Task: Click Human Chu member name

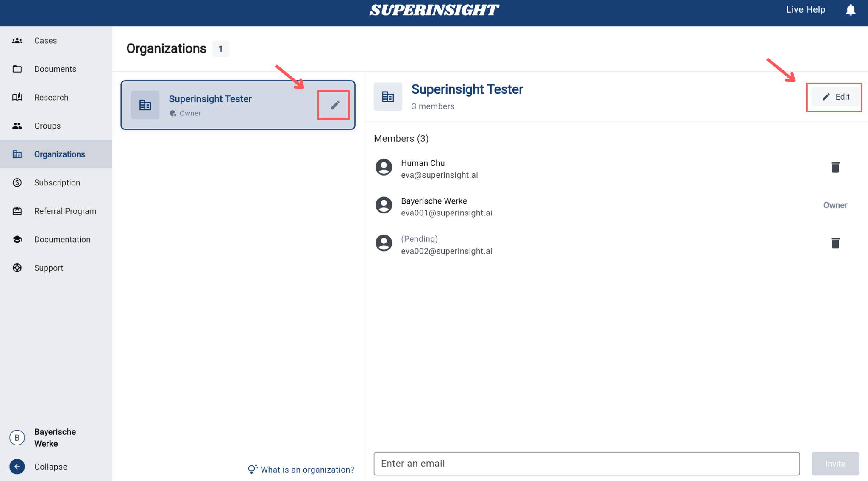Action: click(x=423, y=163)
